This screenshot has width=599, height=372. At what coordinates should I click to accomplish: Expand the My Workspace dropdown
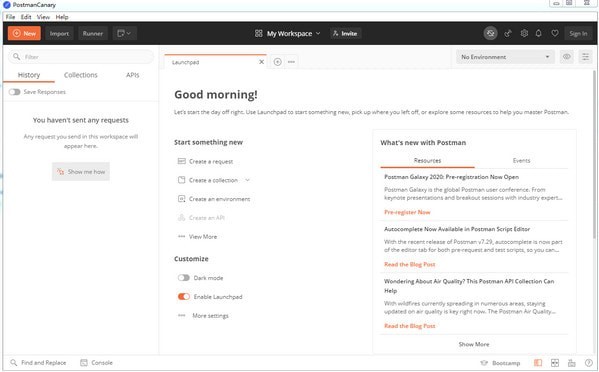pyautogui.click(x=288, y=34)
